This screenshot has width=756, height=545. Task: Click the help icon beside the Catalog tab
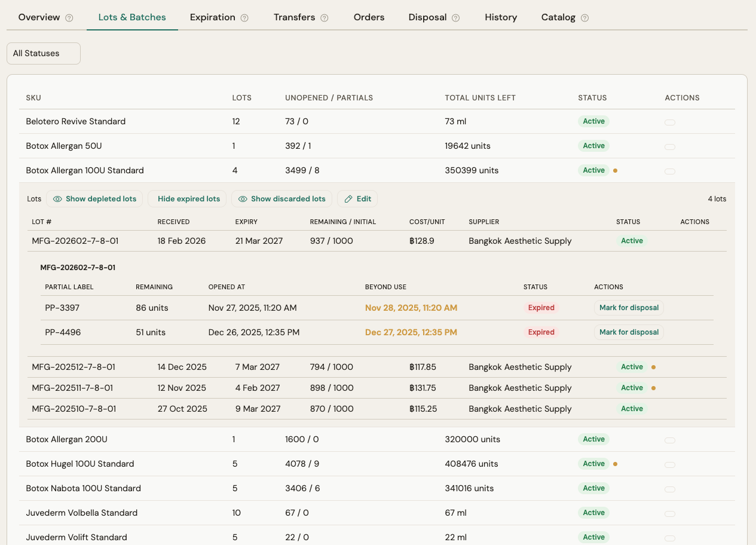[x=584, y=18]
